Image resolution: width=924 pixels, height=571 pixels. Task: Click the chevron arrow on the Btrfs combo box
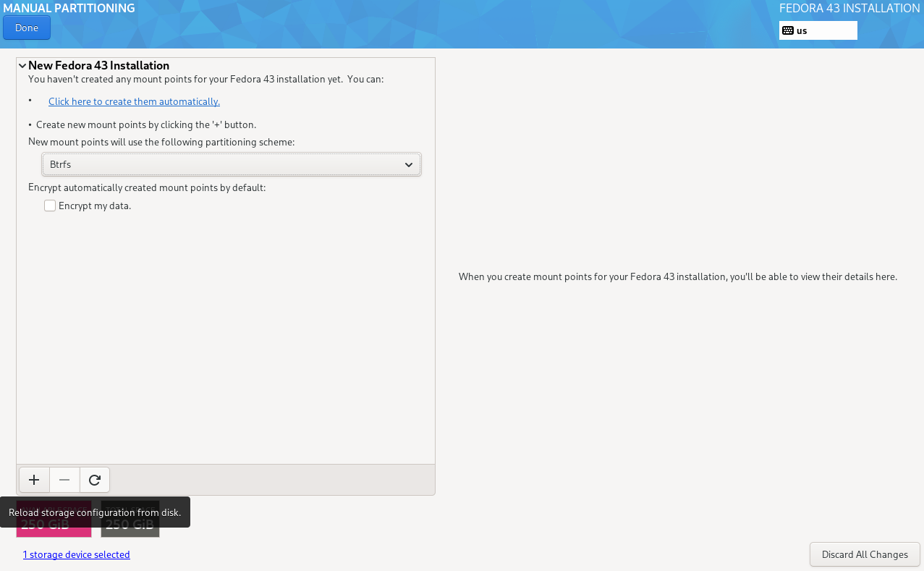409,165
